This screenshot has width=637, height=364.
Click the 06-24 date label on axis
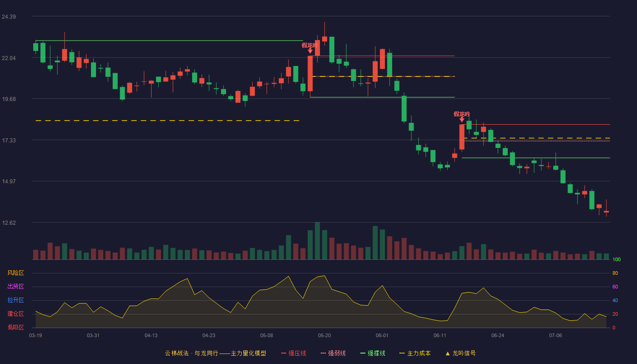pyautogui.click(x=498, y=335)
